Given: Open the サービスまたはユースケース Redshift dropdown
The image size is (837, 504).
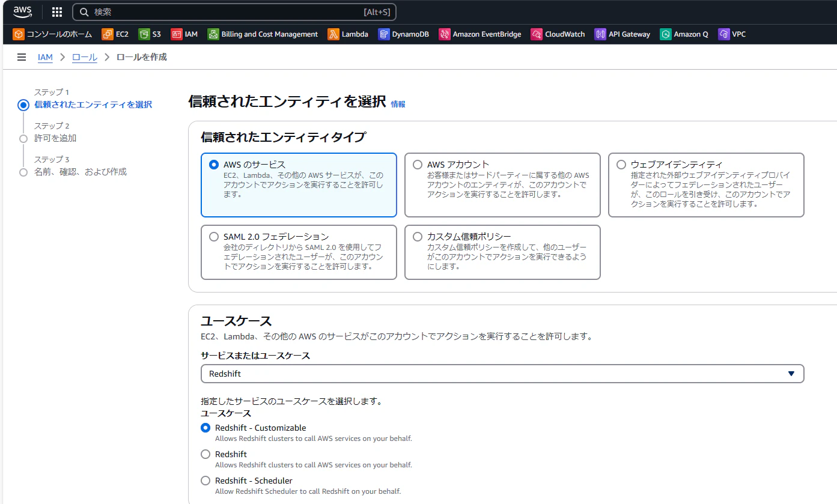Looking at the screenshot, I should click(x=502, y=374).
